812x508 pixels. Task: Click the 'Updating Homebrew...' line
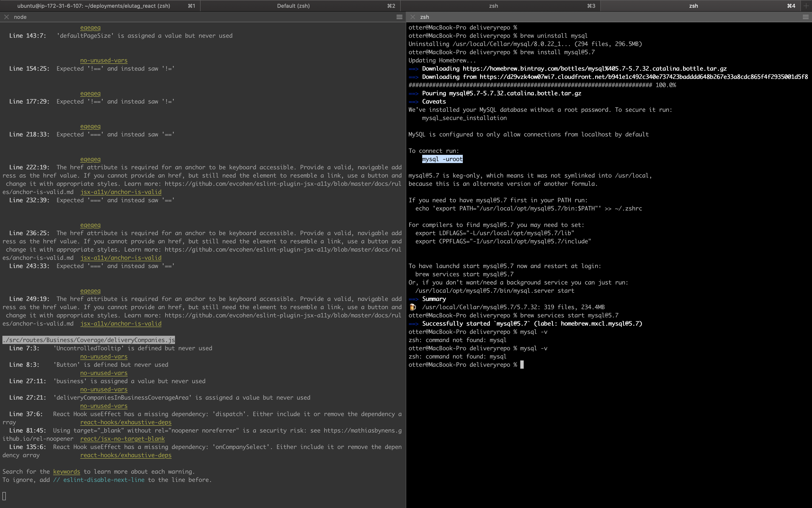442,60
